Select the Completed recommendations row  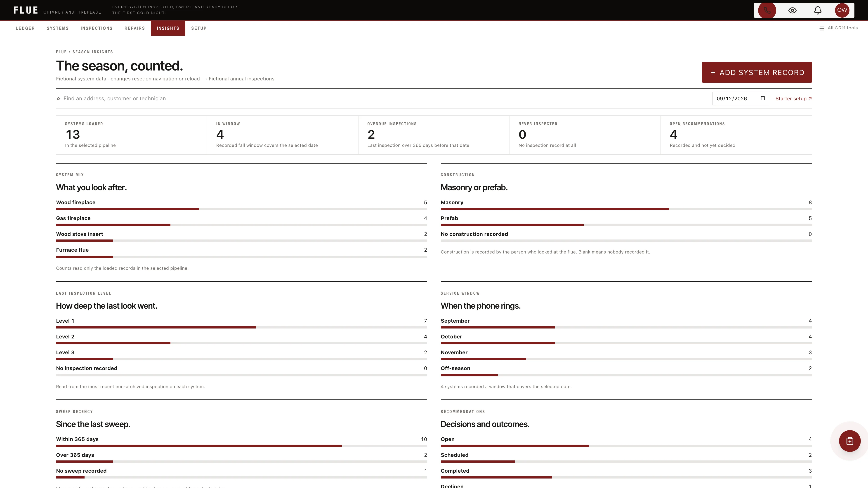626,474
